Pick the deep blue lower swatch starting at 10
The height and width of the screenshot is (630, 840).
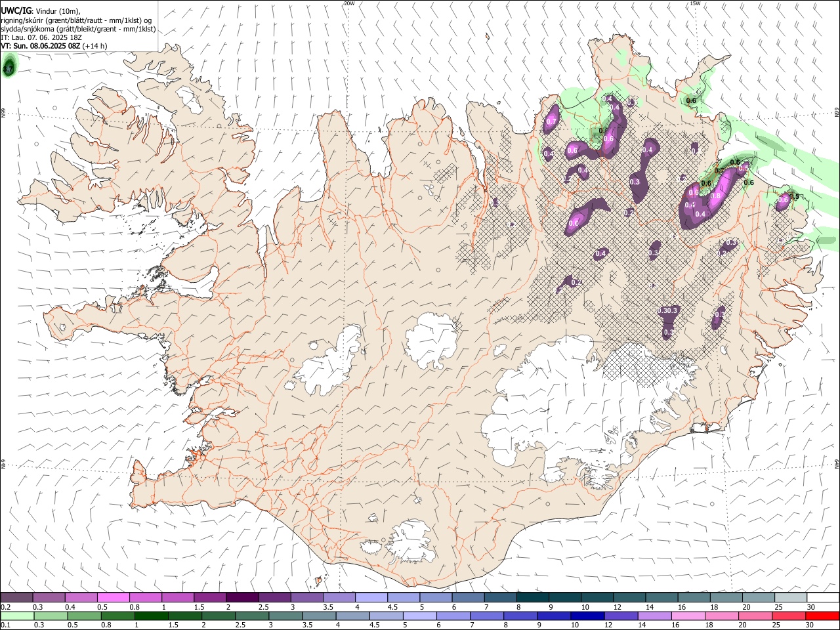[x=587, y=616]
